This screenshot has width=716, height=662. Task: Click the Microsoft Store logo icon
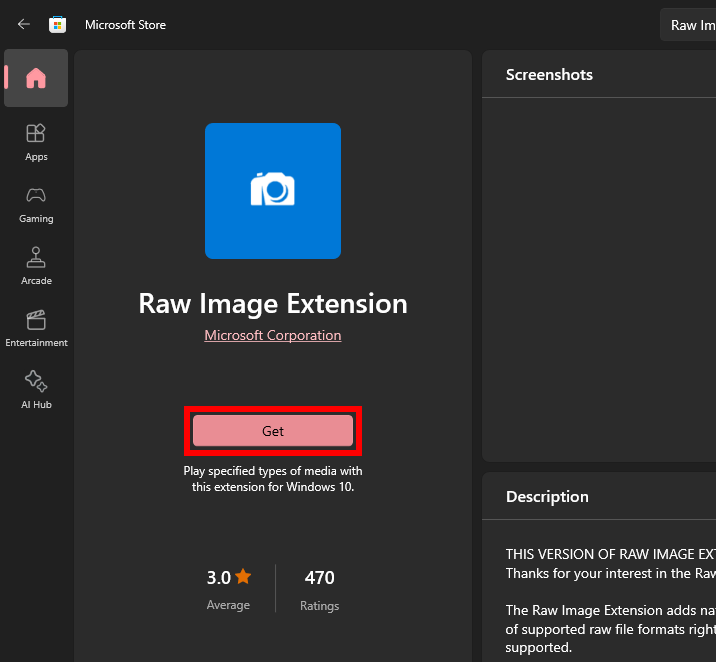point(58,24)
